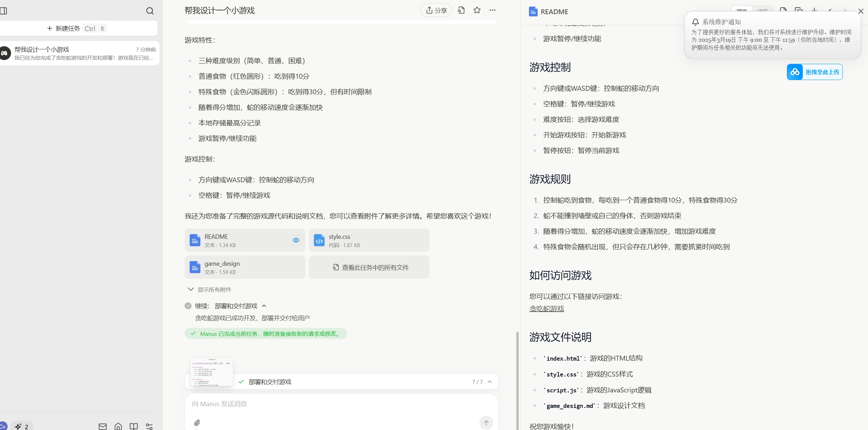868x430 pixels.
Task: Open the 贪吃蛇游戏 link
Action: pos(547,309)
